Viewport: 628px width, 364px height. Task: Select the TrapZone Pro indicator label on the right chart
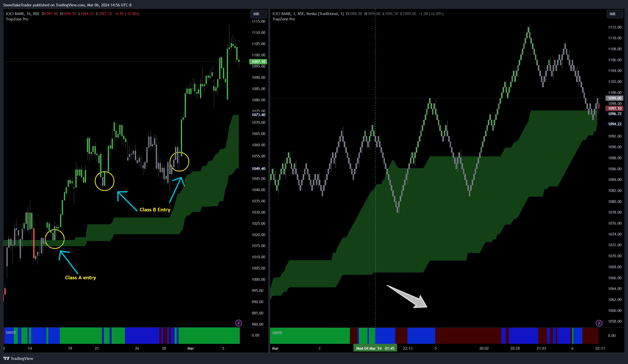click(283, 19)
